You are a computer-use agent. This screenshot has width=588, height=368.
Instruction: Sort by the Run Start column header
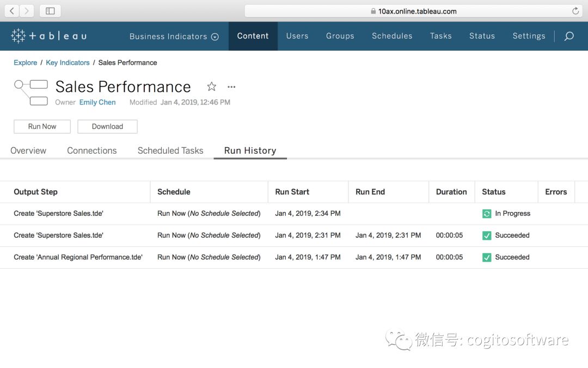click(x=292, y=192)
